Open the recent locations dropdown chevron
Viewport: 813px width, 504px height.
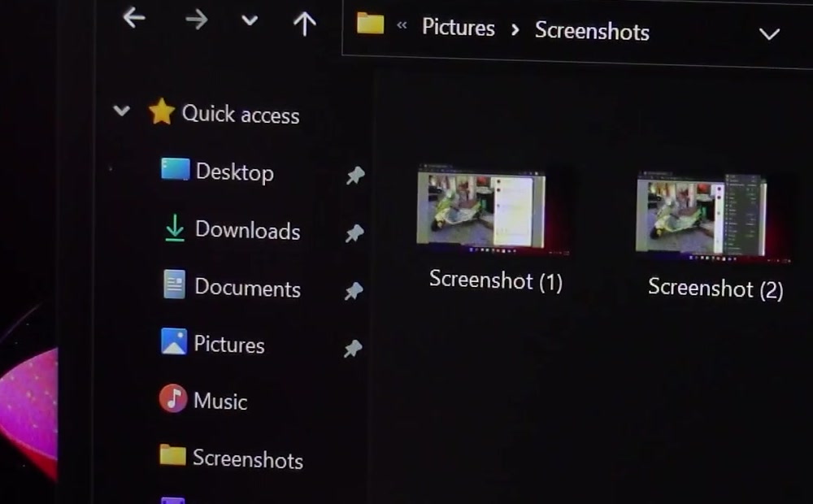click(250, 21)
